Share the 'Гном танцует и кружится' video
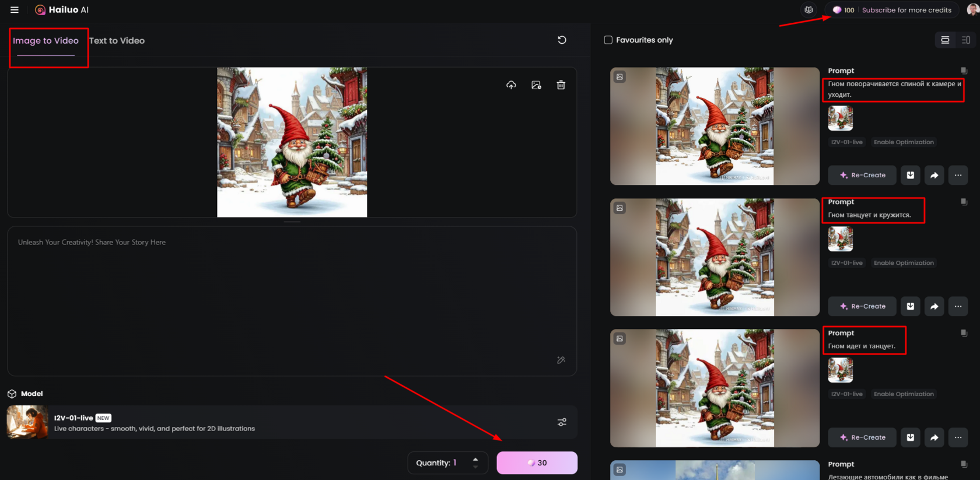 (934, 306)
